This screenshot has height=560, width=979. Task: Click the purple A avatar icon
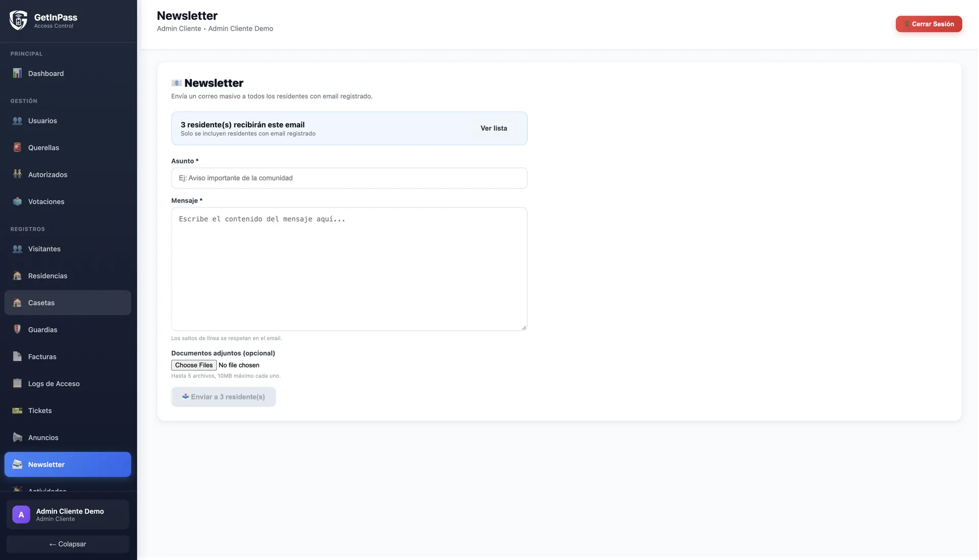(21, 515)
